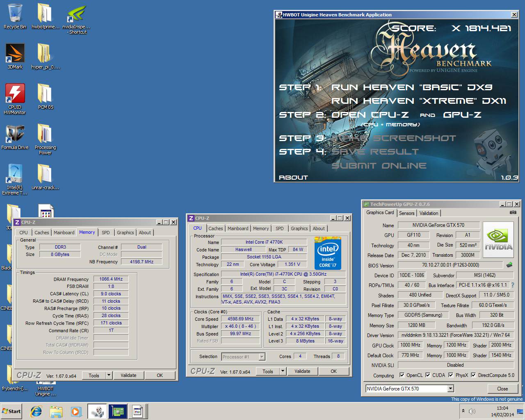525x420 pixels.
Task: Open the Processing Power folder
Action: [45, 139]
